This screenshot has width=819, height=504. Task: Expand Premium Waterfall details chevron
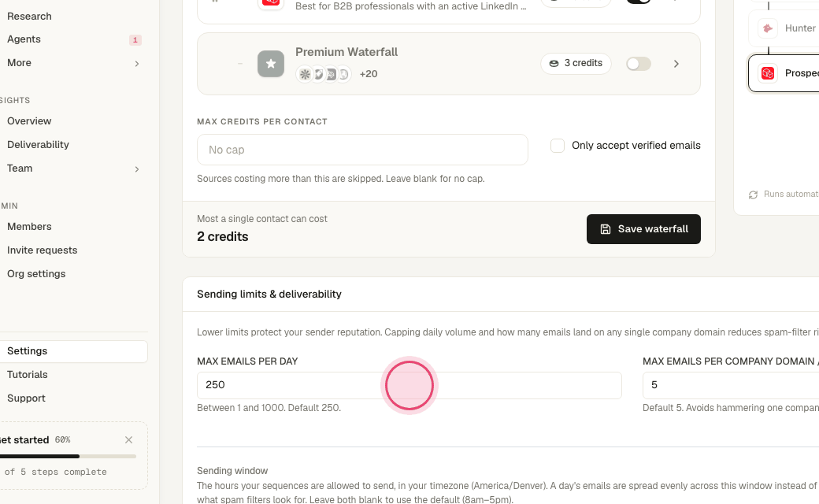[x=676, y=64]
